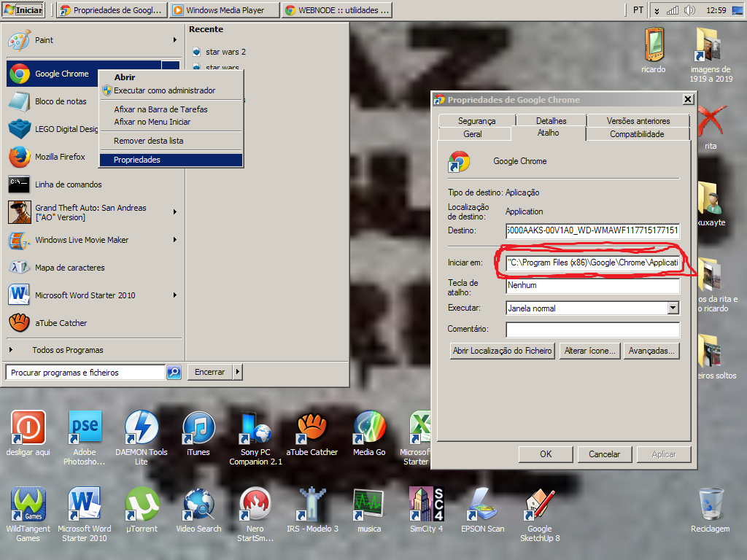Open Bloco de notas notepad icon
The width and height of the screenshot is (747, 560).
[x=20, y=101]
